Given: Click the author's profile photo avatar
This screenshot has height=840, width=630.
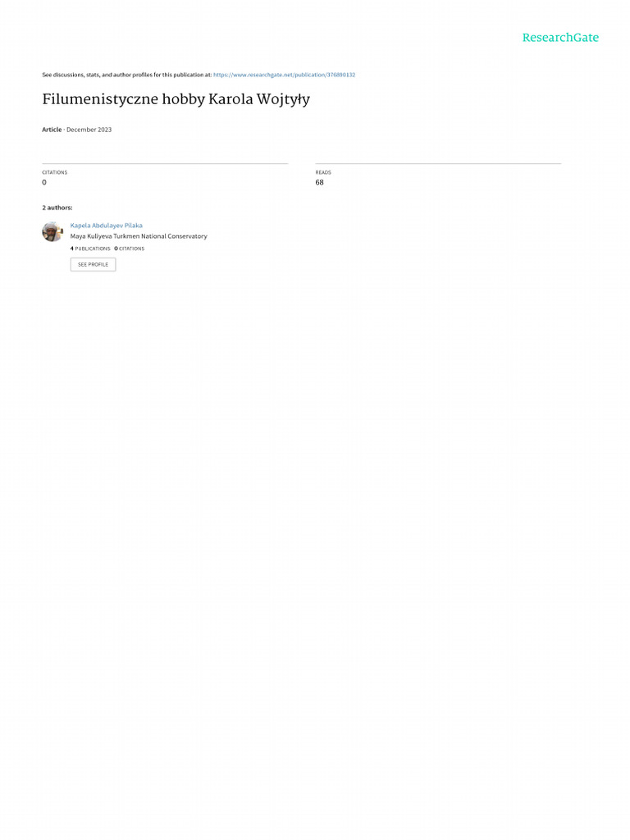Looking at the screenshot, I should tap(52, 231).
